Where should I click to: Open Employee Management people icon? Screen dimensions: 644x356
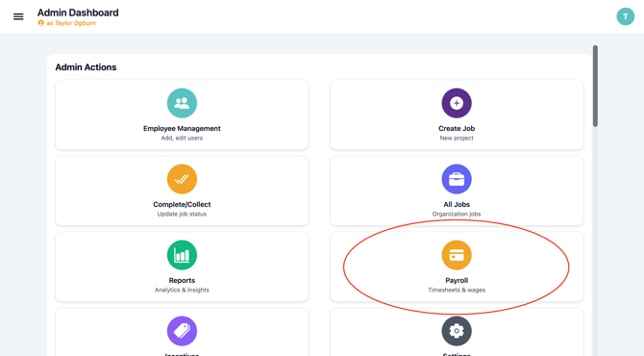(182, 103)
